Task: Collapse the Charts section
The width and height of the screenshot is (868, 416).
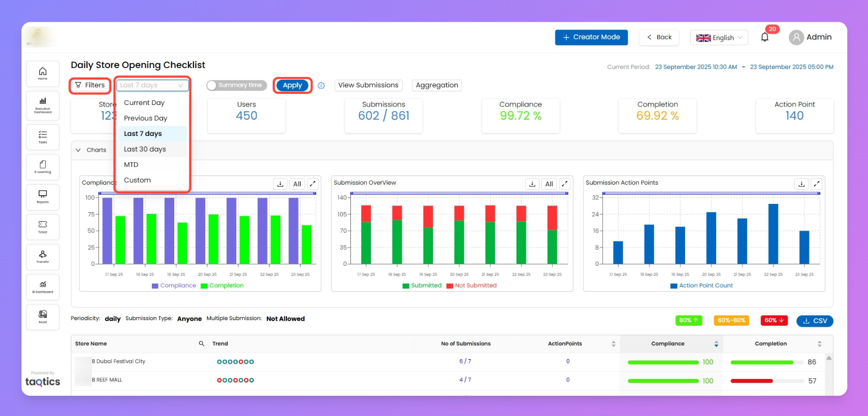Action: point(78,150)
